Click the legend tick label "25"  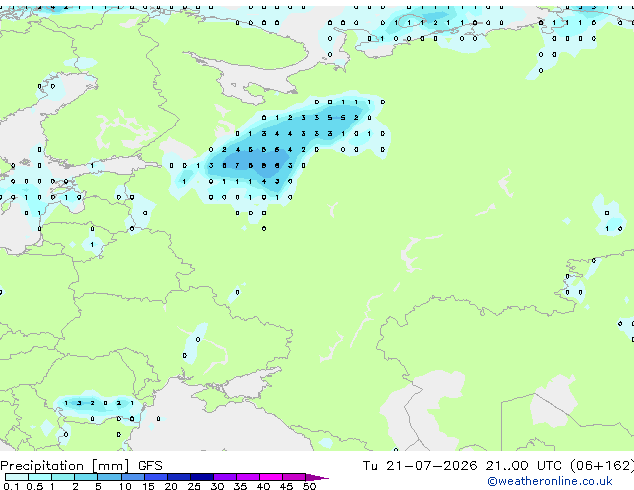coord(194,486)
